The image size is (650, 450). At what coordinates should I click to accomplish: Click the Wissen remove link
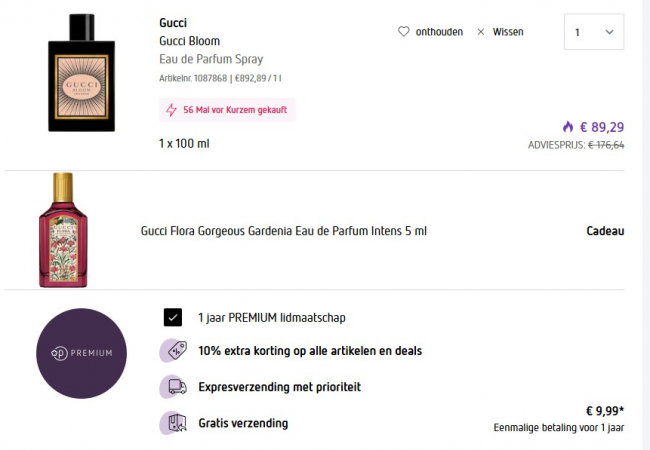508,32
